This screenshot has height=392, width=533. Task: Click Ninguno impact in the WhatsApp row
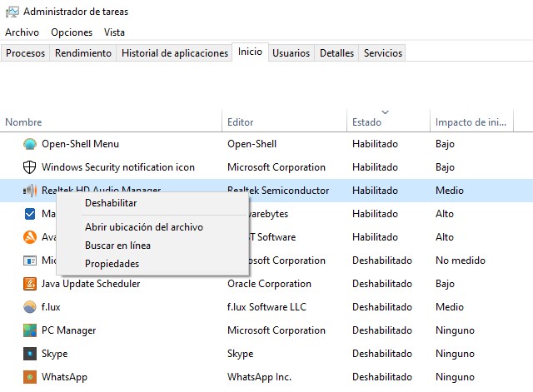pyautogui.click(x=455, y=377)
